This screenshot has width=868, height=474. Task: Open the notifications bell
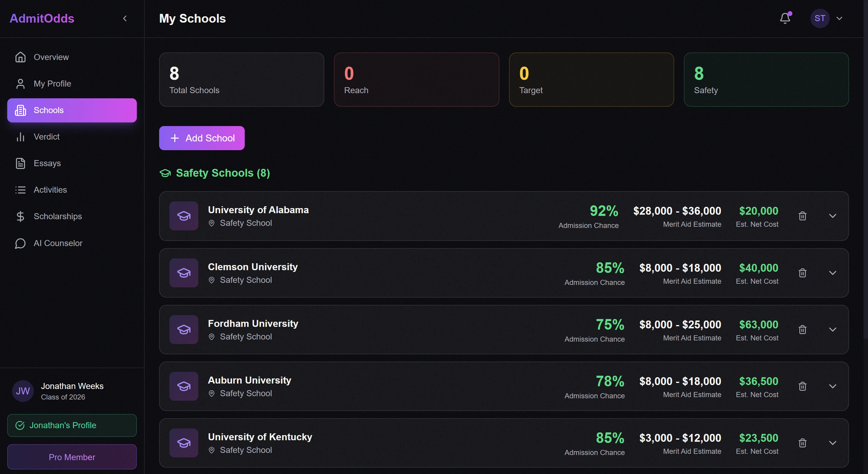point(785,18)
